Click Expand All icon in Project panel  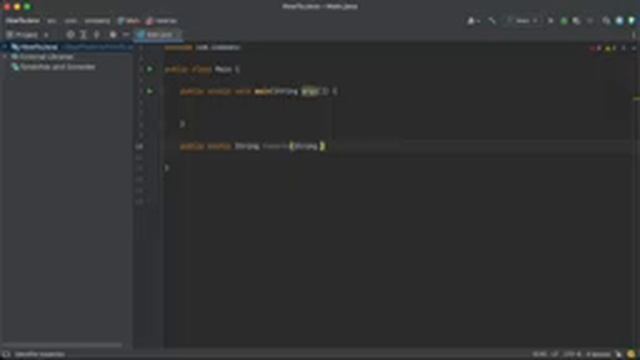(83, 35)
